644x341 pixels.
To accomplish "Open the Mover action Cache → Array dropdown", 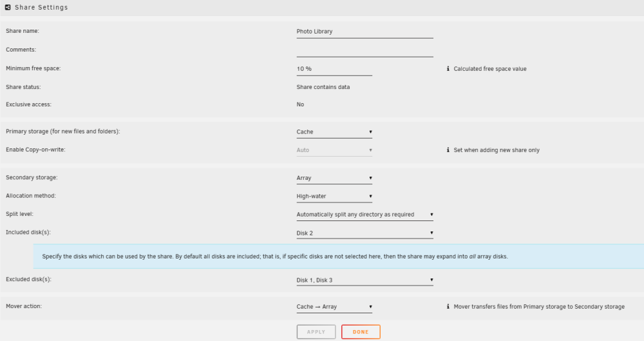I will [334, 307].
